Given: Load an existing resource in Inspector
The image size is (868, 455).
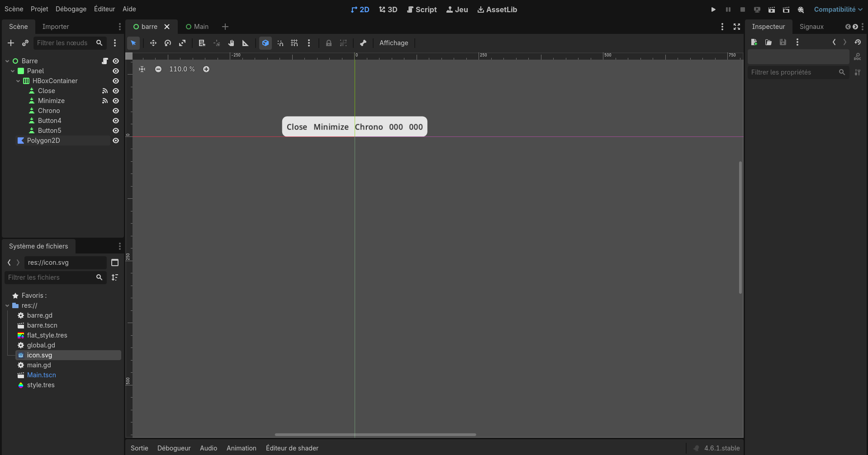Looking at the screenshot, I should click(768, 42).
